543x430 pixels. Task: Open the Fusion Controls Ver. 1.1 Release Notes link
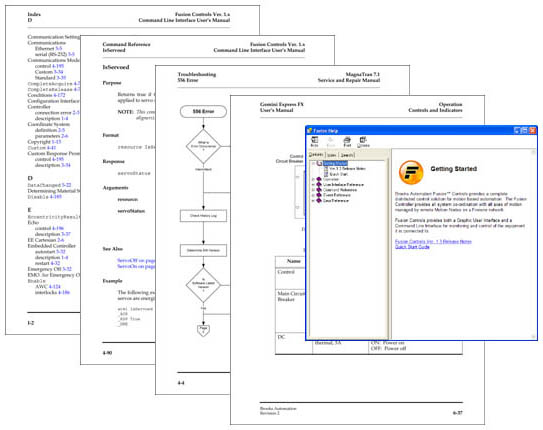pyautogui.click(x=433, y=241)
